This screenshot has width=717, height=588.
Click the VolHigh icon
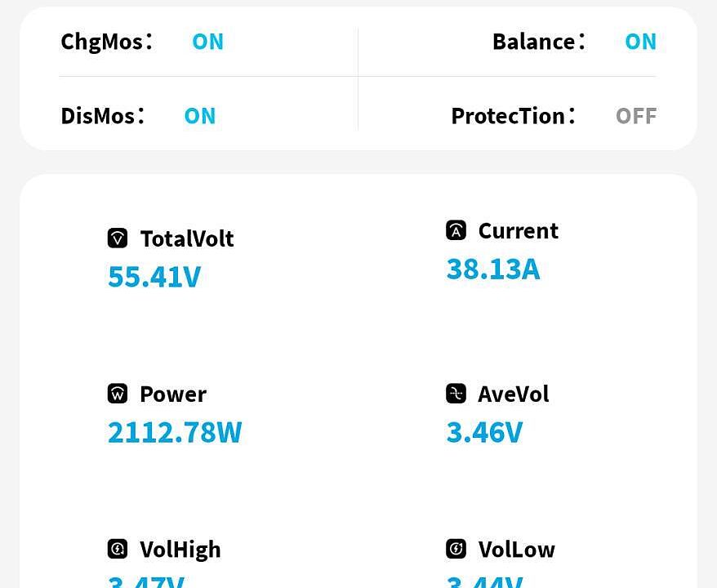point(118,549)
